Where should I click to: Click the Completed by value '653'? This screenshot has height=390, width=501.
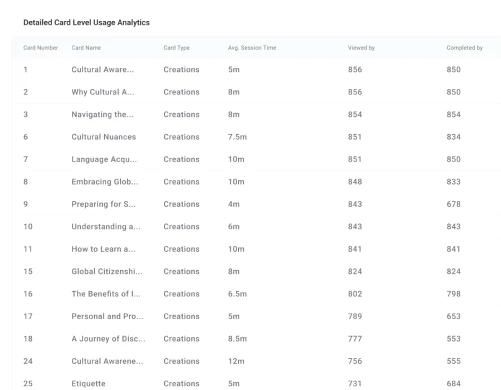[x=454, y=316]
